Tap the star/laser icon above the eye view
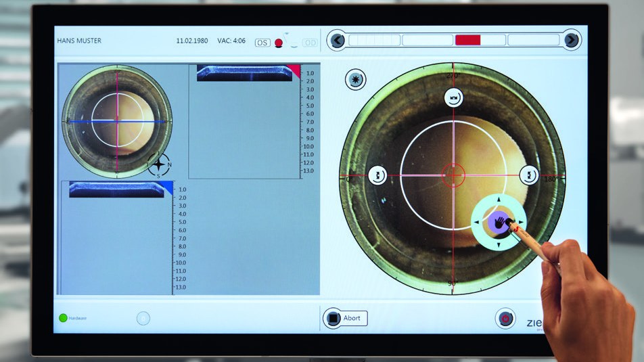The width and height of the screenshot is (644, 362). point(355,79)
